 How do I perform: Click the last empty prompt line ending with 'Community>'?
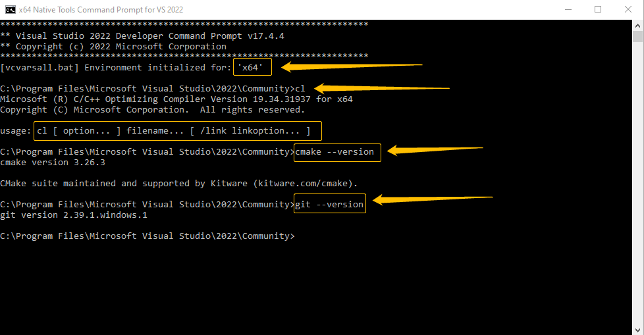(x=148, y=236)
